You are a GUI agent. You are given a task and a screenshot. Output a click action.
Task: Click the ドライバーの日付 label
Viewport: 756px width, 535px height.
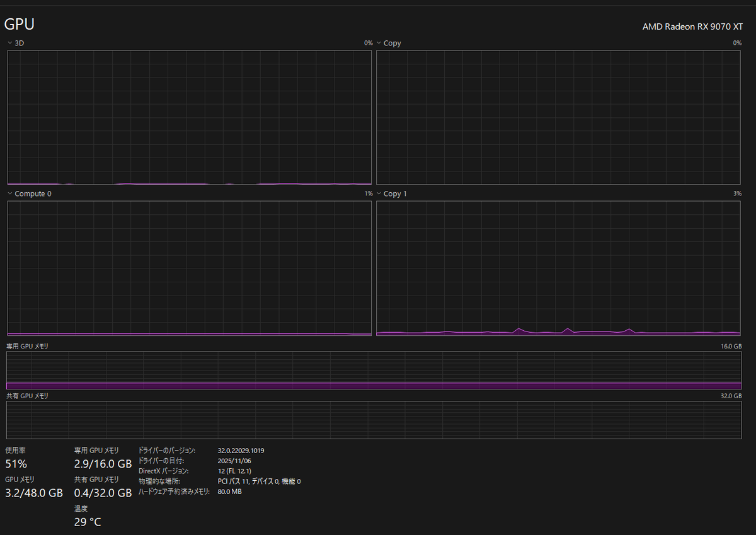point(161,461)
